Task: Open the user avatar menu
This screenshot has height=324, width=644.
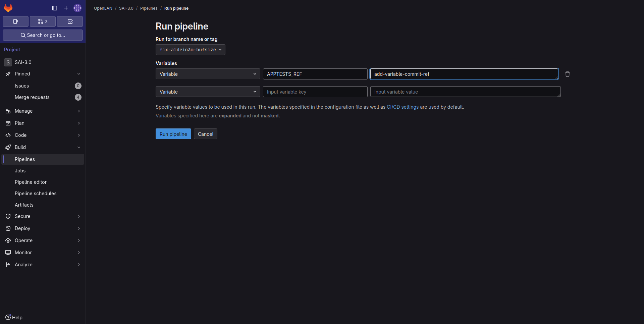Action: coord(77,8)
